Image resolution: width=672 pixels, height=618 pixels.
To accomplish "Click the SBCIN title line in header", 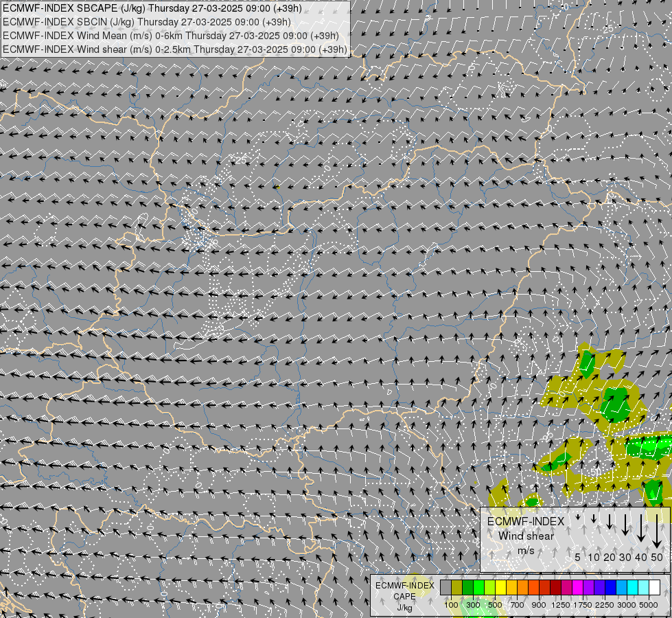I will point(147,22).
